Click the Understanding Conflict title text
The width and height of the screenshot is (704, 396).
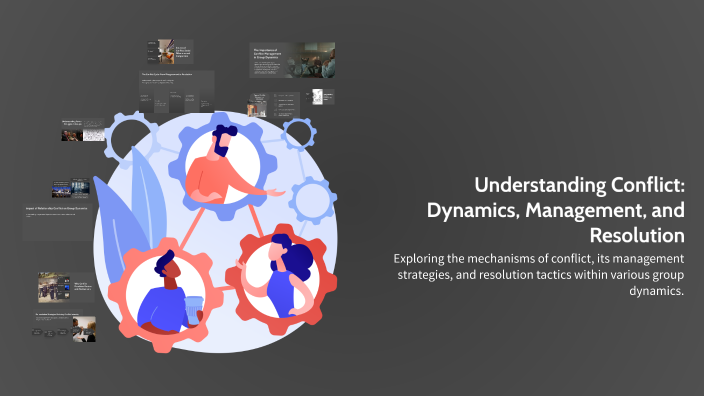click(556, 210)
